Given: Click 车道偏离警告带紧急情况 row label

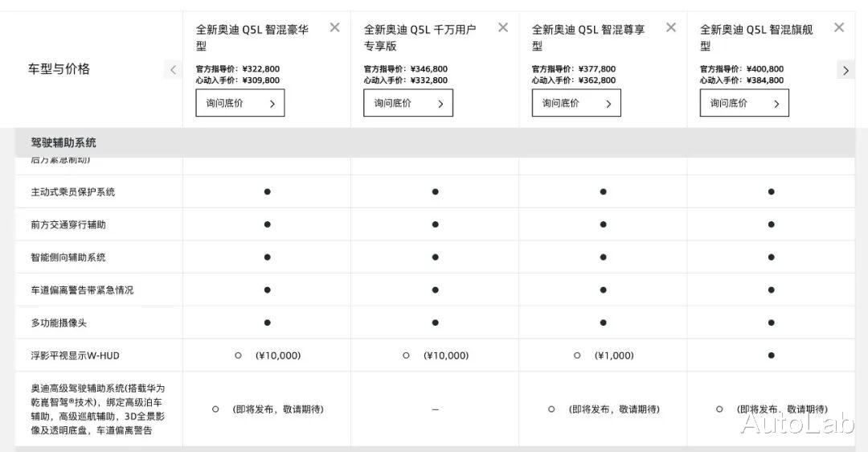Looking at the screenshot, I should pyautogui.click(x=82, y=290).
